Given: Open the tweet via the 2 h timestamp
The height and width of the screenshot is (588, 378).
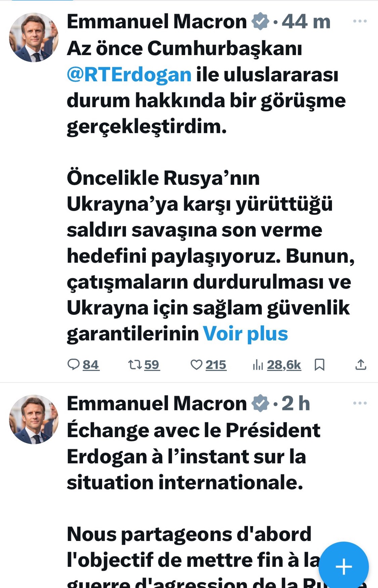Looking at the screenshot, I should coord(296,404).
